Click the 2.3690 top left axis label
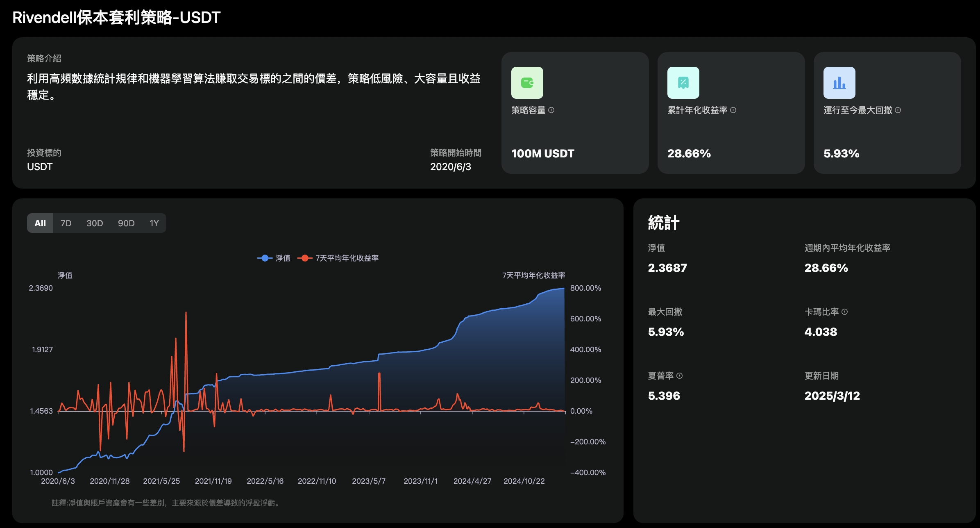 click(41, 288)
